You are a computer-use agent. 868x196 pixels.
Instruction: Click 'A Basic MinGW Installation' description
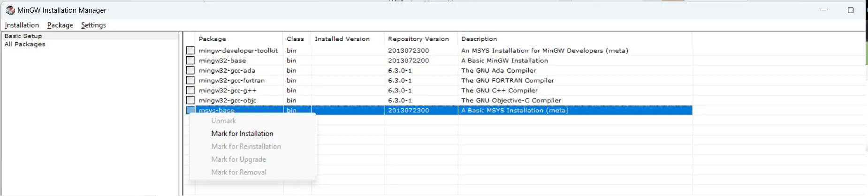pos(504,60)
